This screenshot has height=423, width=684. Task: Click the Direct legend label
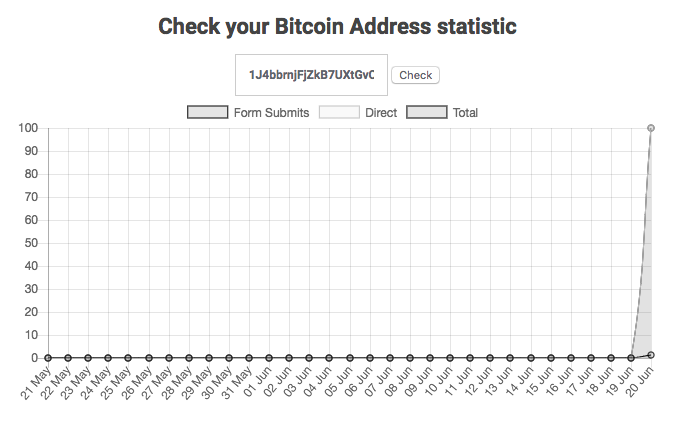click(x=381, y=113)
